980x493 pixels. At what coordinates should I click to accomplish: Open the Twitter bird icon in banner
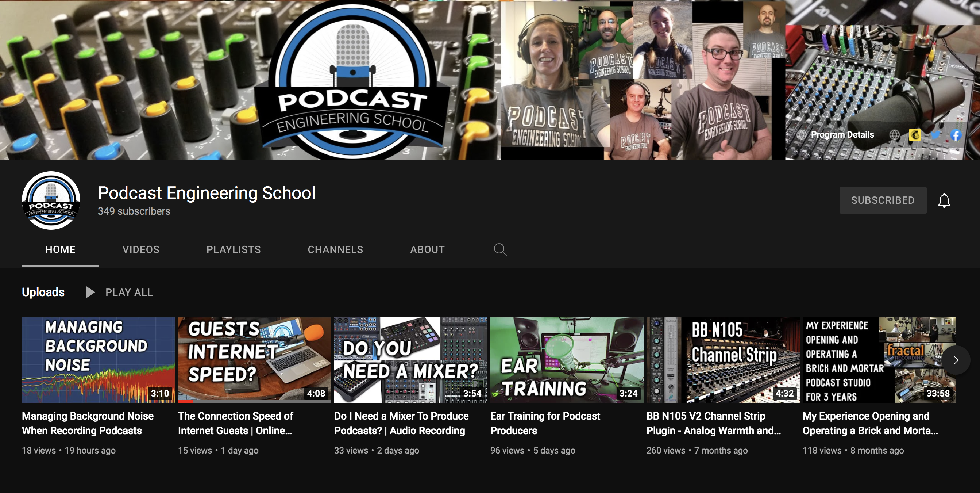935,135
